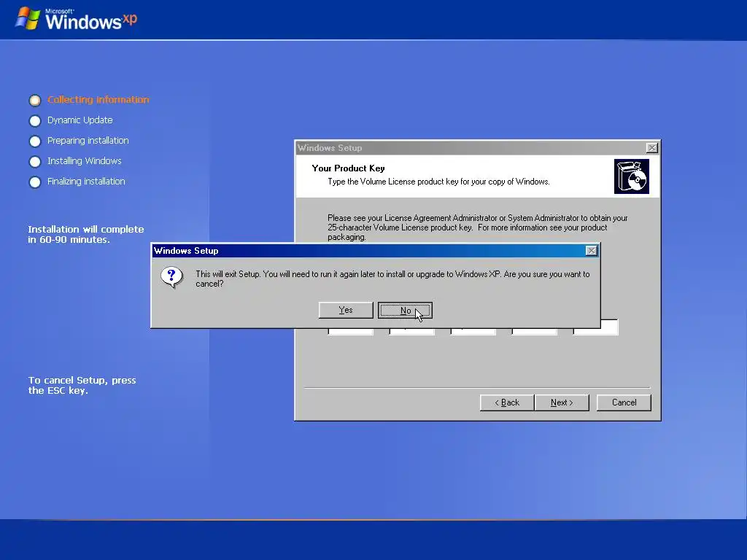Click the "Your Product Key" heading
Viewport: 747px width, 560px height.
pyautogui.click(x=348, y=168)
